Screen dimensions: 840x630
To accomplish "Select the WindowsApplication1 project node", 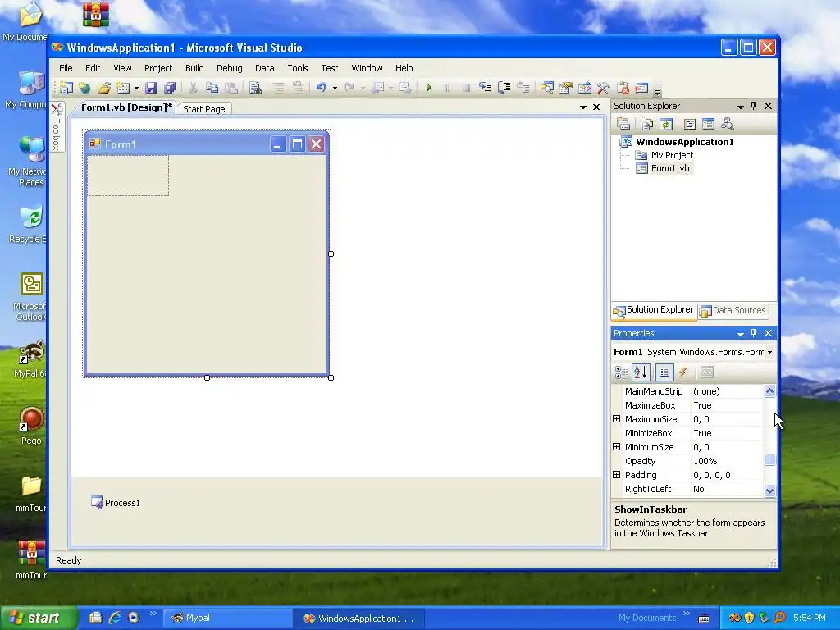I will [x=684, y=141].
